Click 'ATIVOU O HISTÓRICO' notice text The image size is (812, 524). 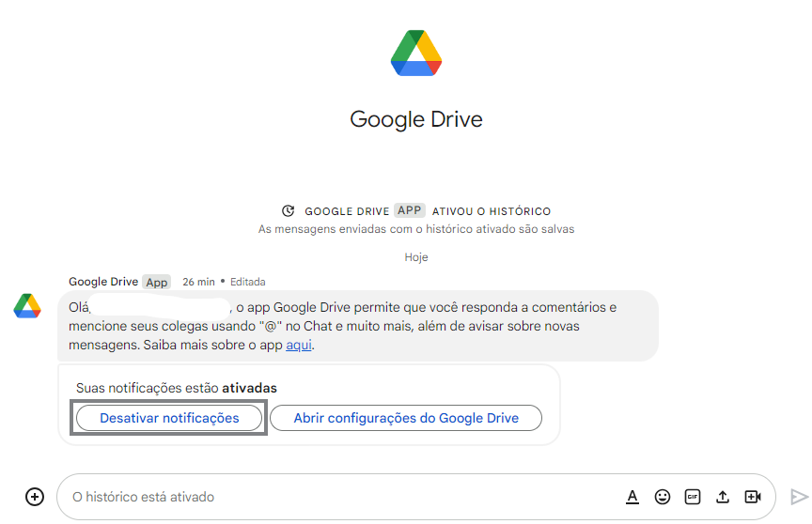pyautogui.click(x=492, y=211)
